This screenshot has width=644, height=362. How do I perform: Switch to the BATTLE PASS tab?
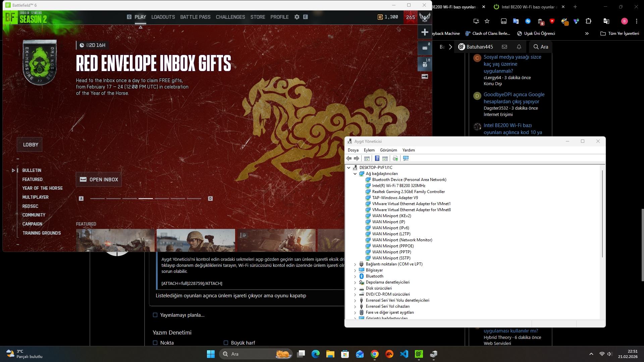[x=195, y=17]
